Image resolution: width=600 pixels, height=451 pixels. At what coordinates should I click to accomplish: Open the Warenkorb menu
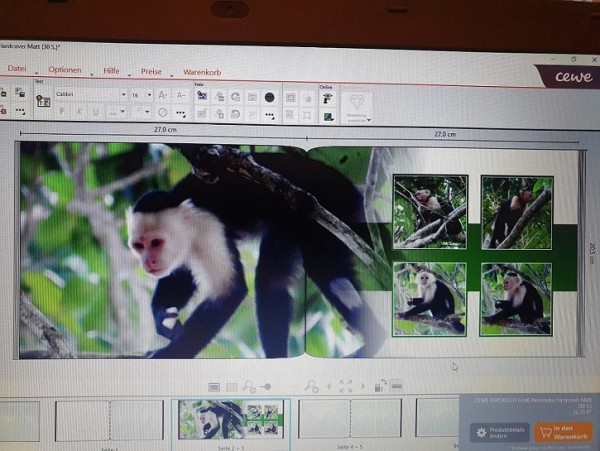coord(202,72)
